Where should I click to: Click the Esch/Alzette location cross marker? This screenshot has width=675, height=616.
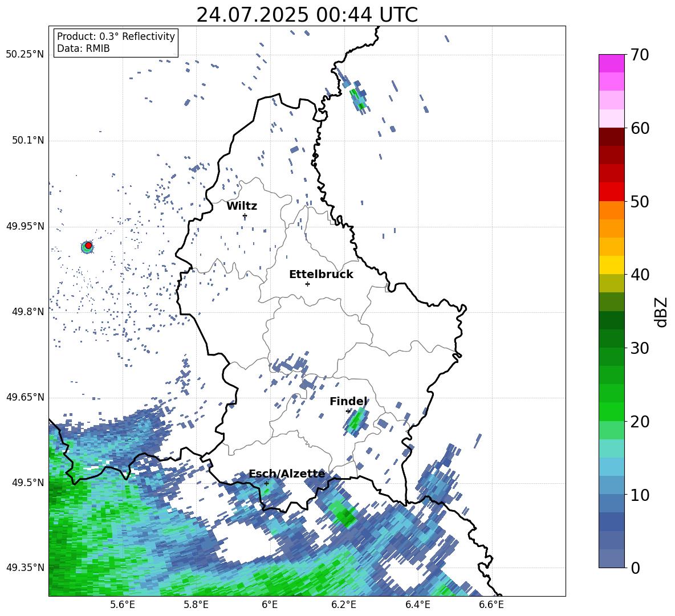click(x=266, y=483)
